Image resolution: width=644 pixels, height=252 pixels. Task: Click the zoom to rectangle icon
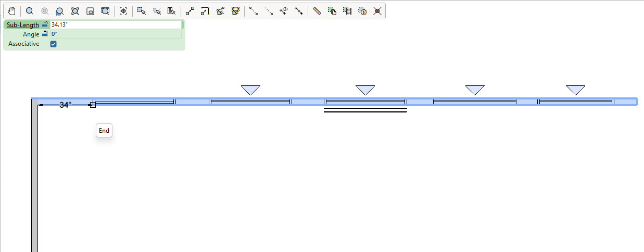pyautogui.click(x=90, y=11)
